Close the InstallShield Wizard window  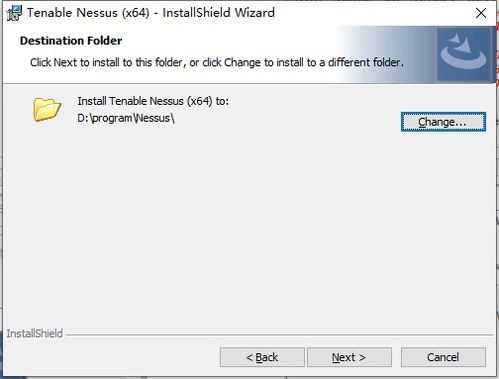481,13
